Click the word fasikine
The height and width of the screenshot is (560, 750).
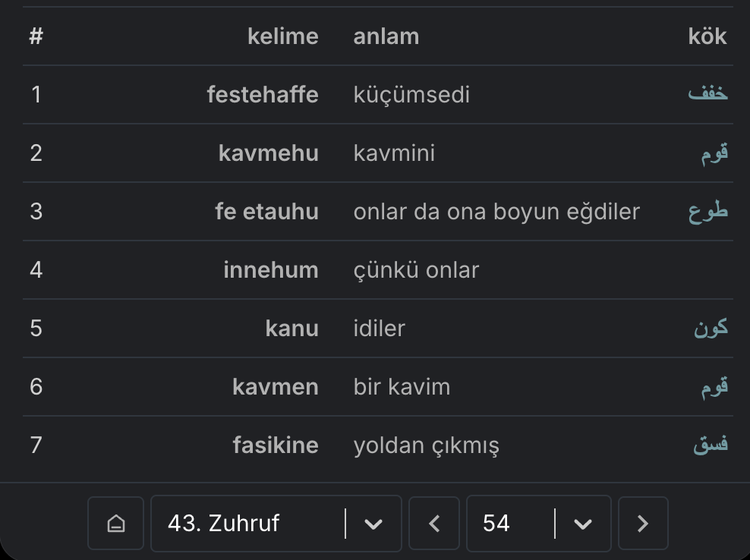[x=276, y=445]
